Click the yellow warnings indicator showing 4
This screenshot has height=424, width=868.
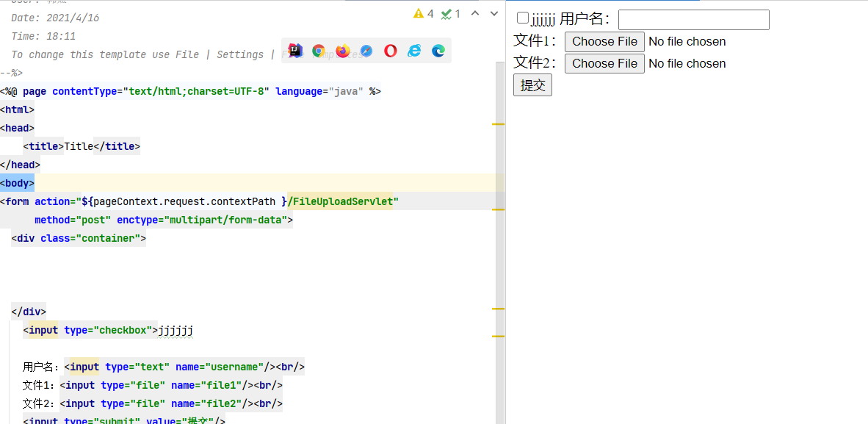tap(424, 14)
